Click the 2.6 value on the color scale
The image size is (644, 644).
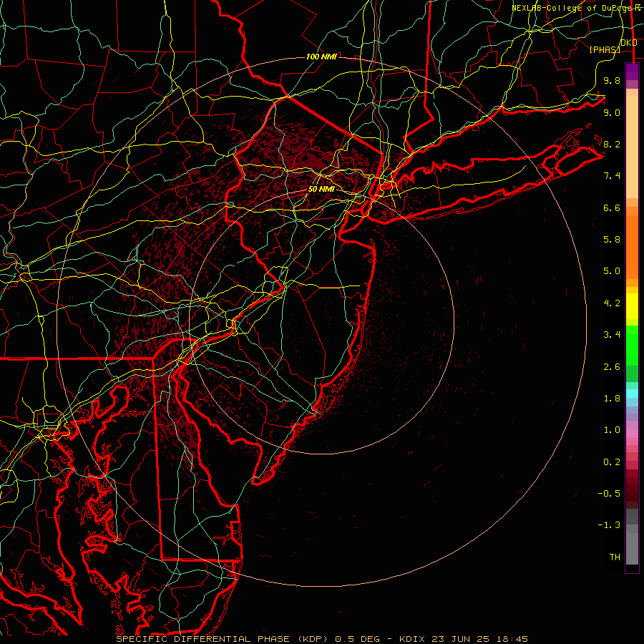[612, 367]
